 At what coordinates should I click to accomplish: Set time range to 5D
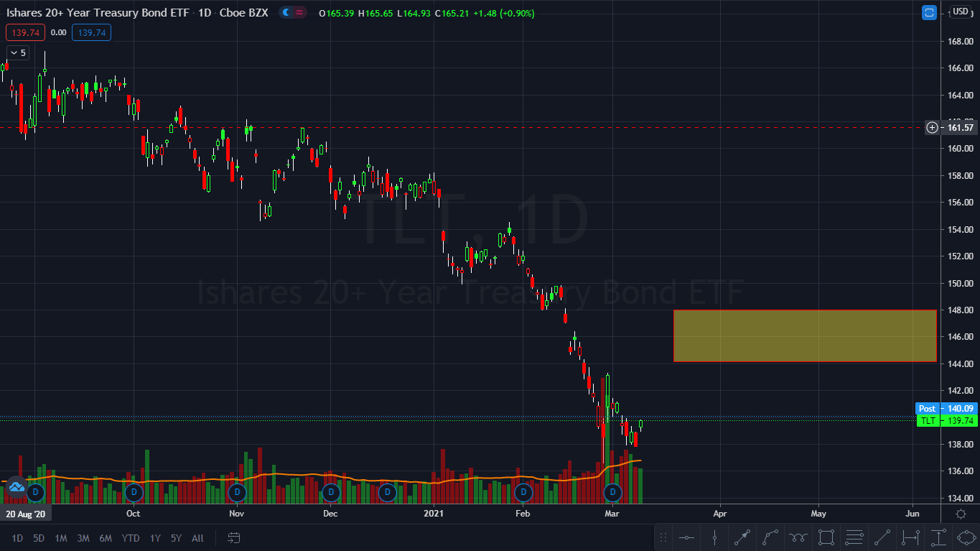(39, 538)
